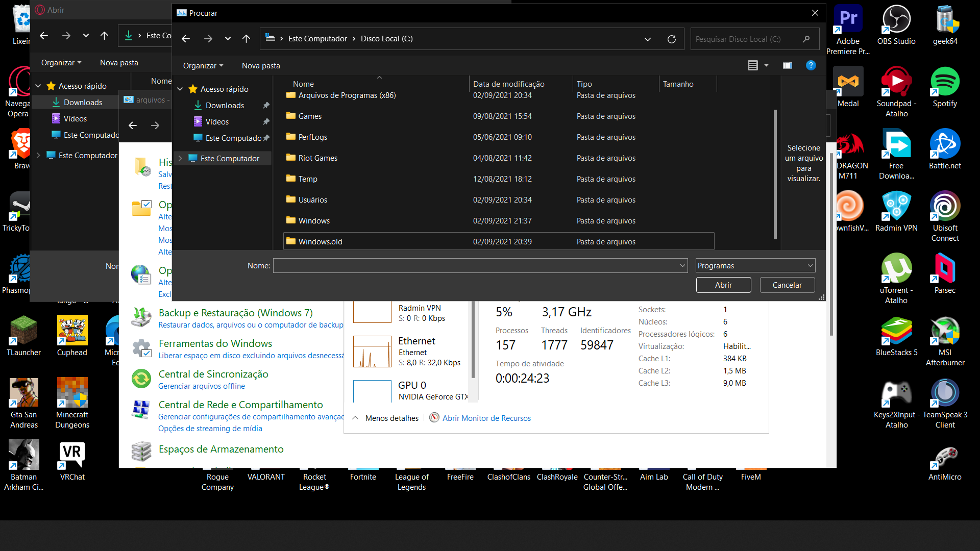Open the Organizar menu in Procurar

pos(203,66)
